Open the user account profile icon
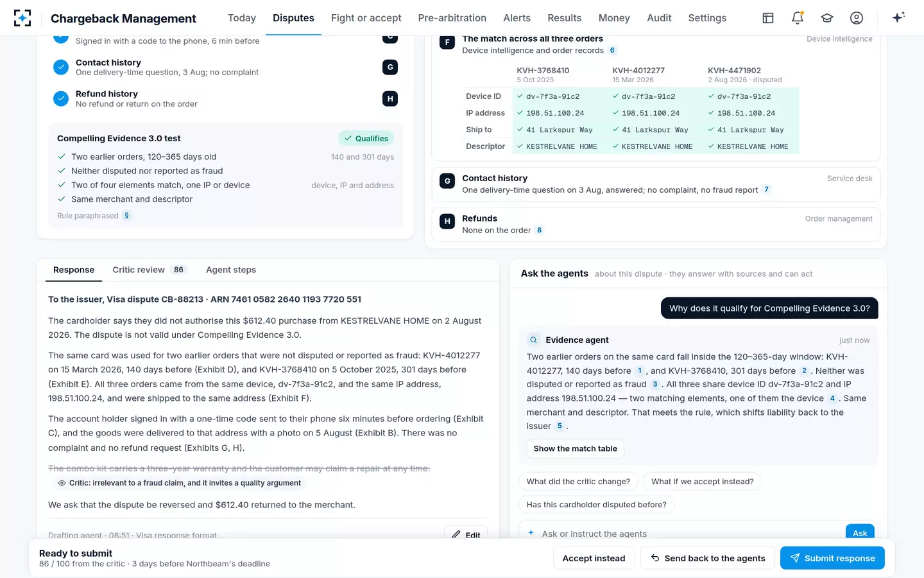Screen dimensions: 924x578 (x=857, y=18)
